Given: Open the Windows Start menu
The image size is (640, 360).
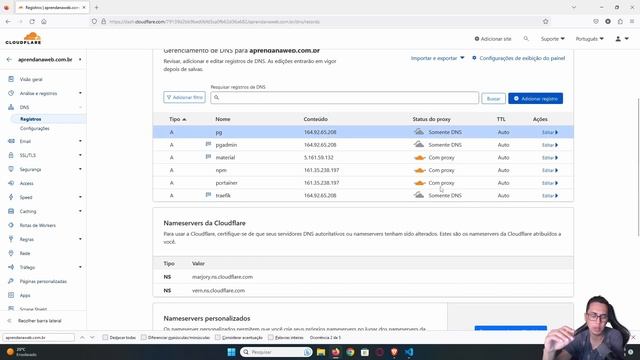Looking at the screenshot, I should [231, 352].
